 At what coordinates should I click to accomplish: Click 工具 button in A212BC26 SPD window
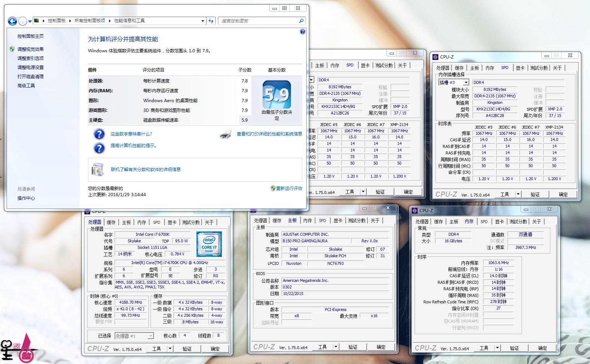pos(350,192)
